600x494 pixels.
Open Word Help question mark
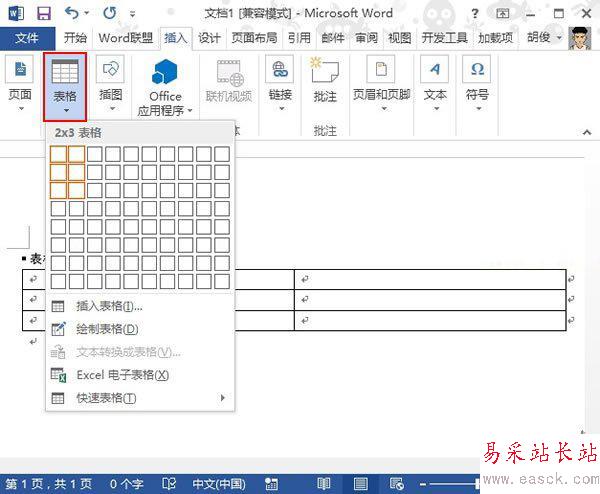pyautogui.click(x=475, y=14)
